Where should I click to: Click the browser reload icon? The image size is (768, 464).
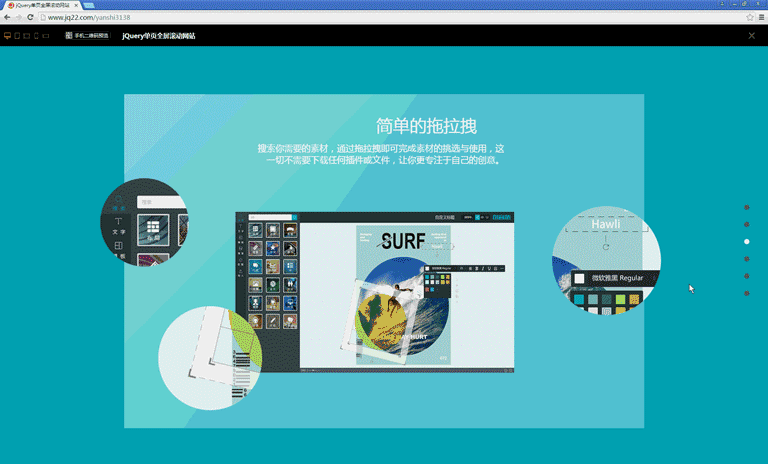(30, 17)
